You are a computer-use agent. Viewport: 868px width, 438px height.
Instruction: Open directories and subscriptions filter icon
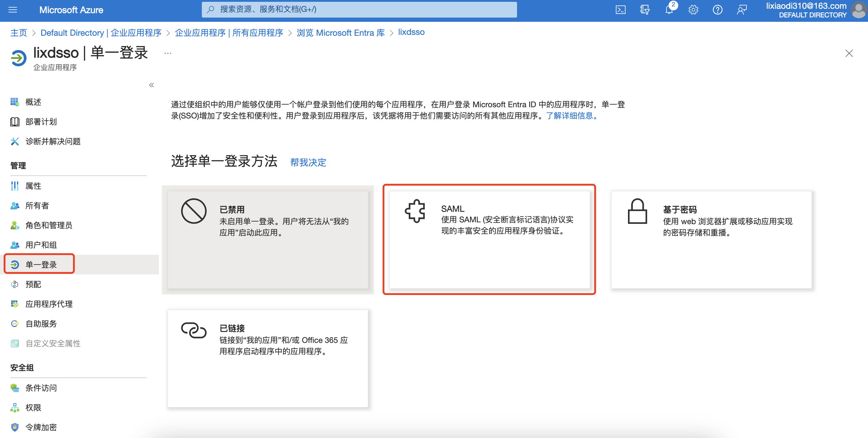(645, 10)
